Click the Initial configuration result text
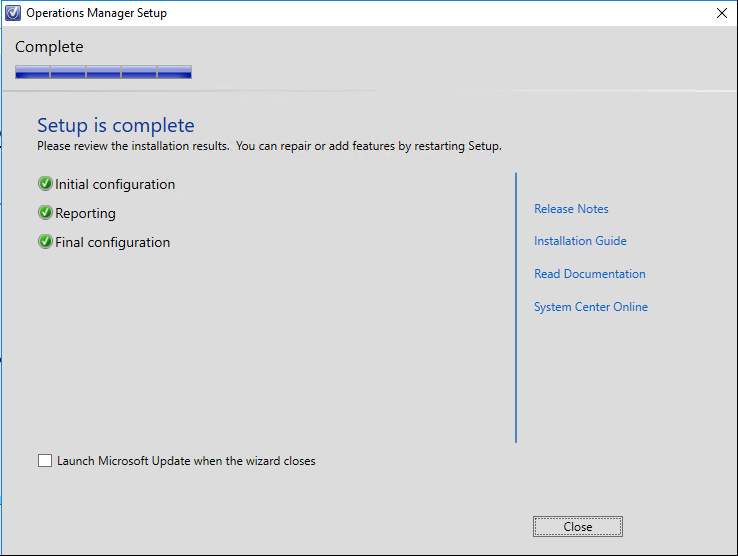The height and width of the screenshot is (556, 738). pyautogui.click(x=115, y=184)
